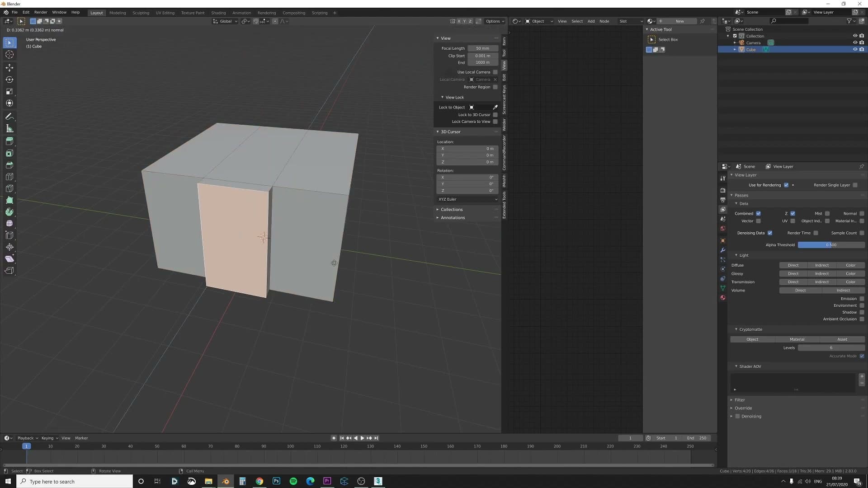Select the Cursor tool in the left toolbar
Screen dimensions: 868x488
coord(9,55)
